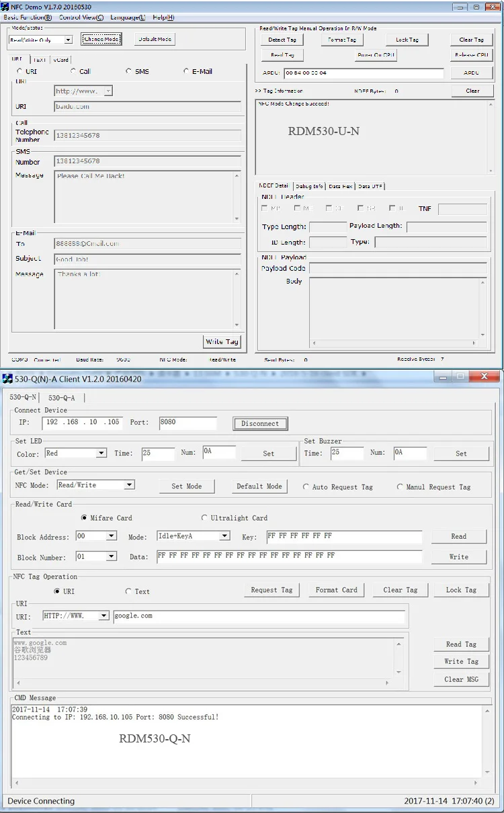This screenshot has height=813, width=504.
Task: Click the google.com URI field
Action: tap(259, 615)
